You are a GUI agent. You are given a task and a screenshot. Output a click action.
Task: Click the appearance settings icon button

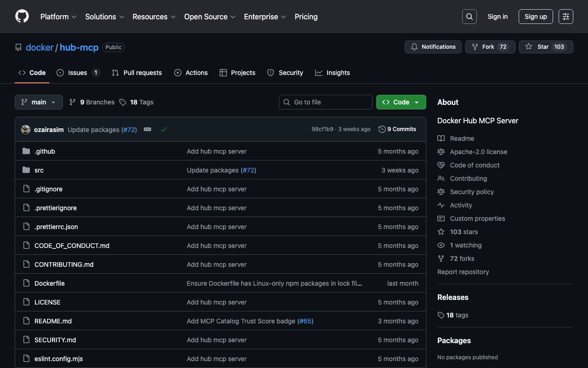click(x=565, y=17)
